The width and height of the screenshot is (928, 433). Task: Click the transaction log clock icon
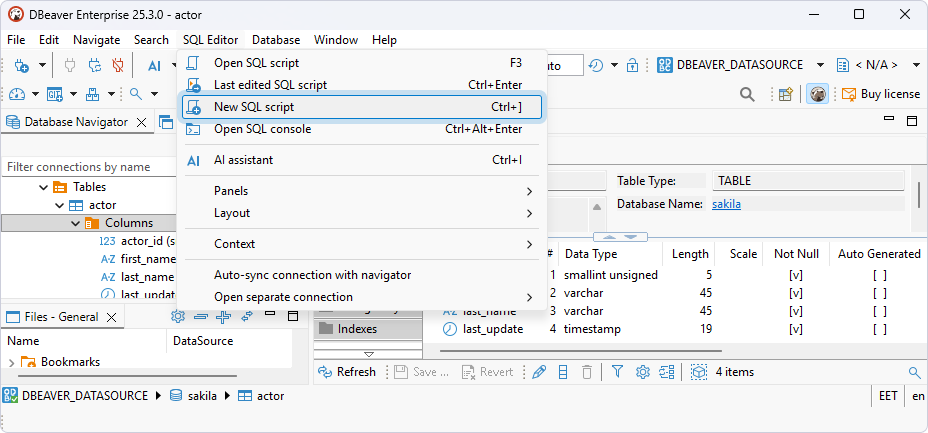click(596, 65)
